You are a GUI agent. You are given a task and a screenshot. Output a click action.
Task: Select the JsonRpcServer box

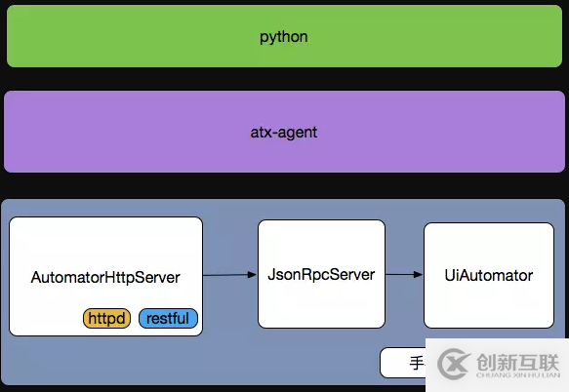(x=321, y=274)
